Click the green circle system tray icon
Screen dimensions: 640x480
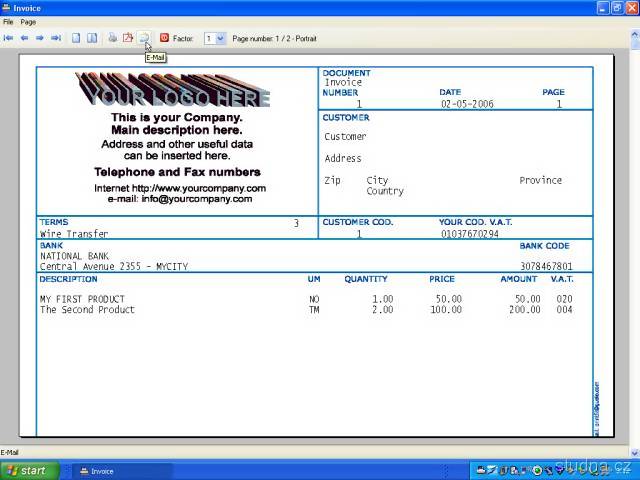537,470
